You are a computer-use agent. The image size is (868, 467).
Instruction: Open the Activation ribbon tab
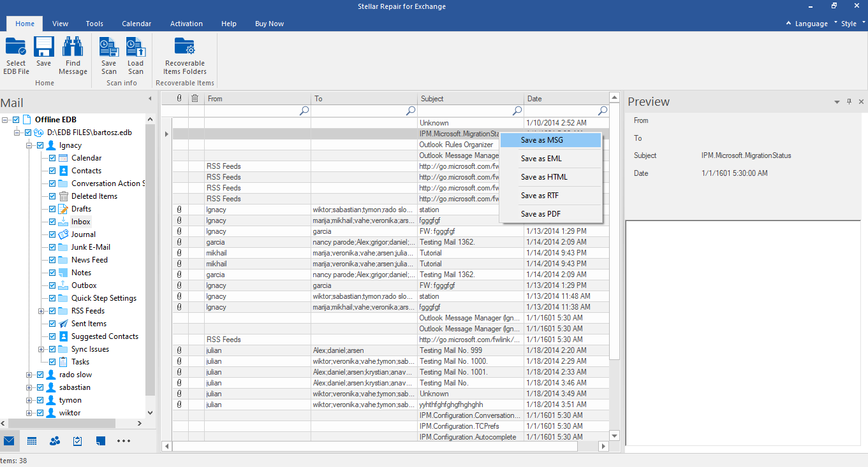point(186,24)
